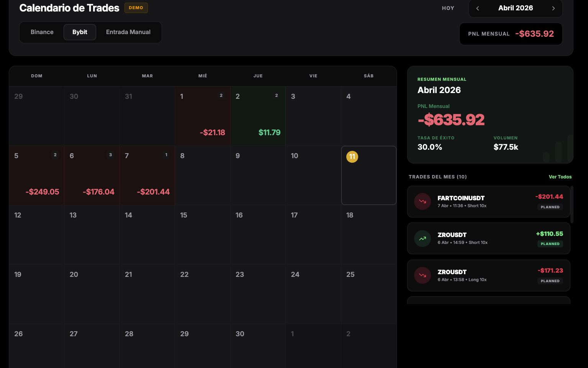The height and width of the screenshot is (368, 588).
Task: Click the Ver Todos link
Action: (560, 177)
